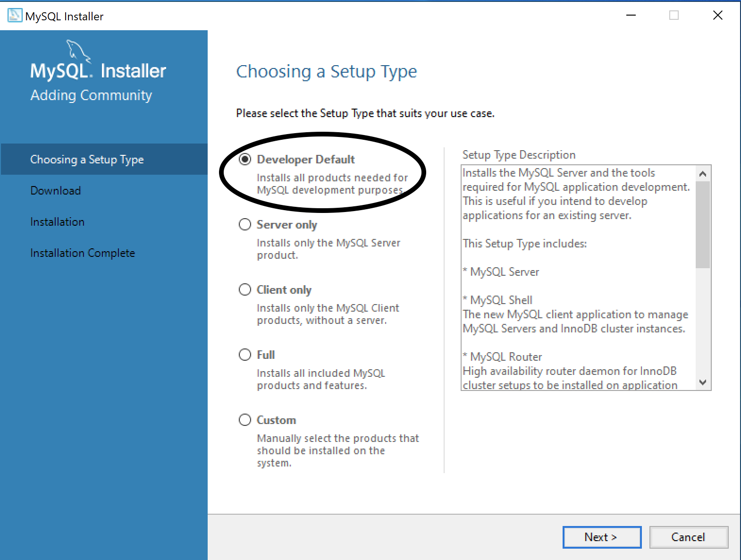
Task: Click 'Installs all included MySQL products' description
Action: coord(321,379)
